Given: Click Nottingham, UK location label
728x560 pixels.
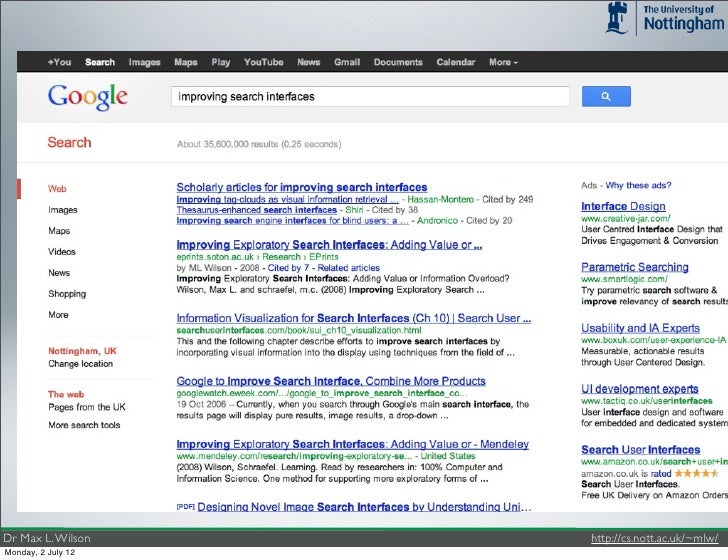Looking at the screenshot, I should click(x=82, y=351).
